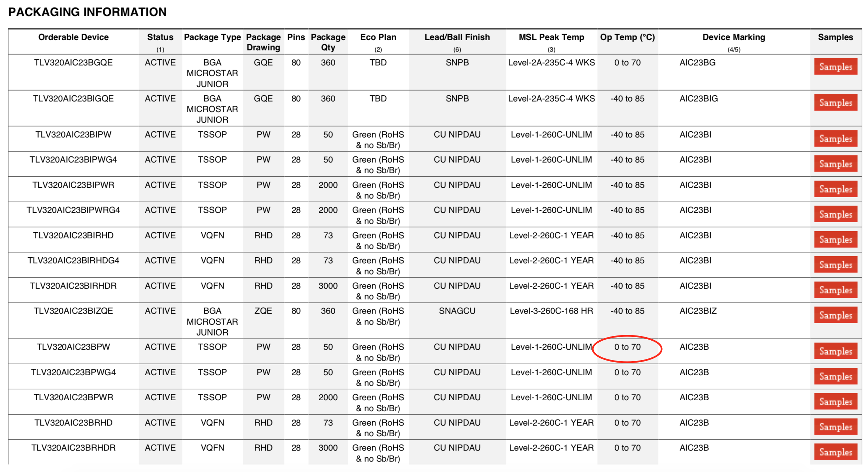Click Samples button for TLV320AIC23BGQE
868x472 pixels.
(835, 67)
